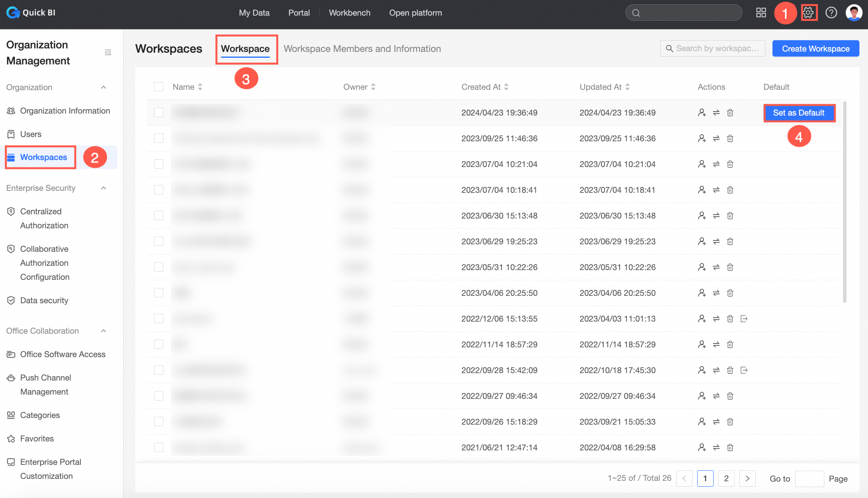Open the user avatar profile menu
The image size is (868, 498).
click(x=854, y=13)
